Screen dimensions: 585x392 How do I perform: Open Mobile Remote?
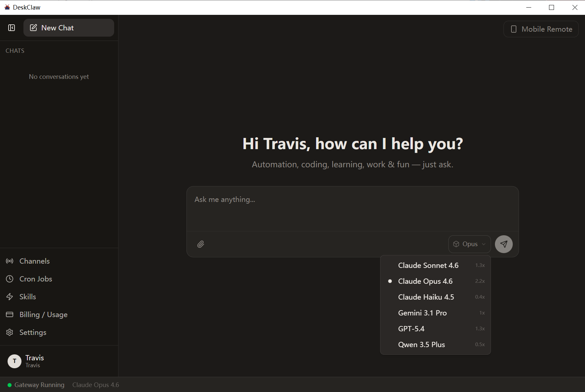tap(541, 29)
